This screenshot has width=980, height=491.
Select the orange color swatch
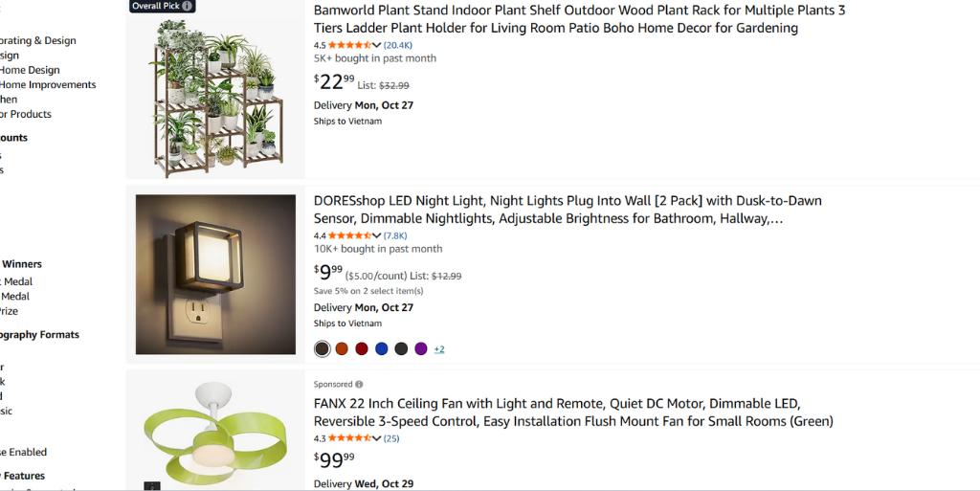[342, 348]
